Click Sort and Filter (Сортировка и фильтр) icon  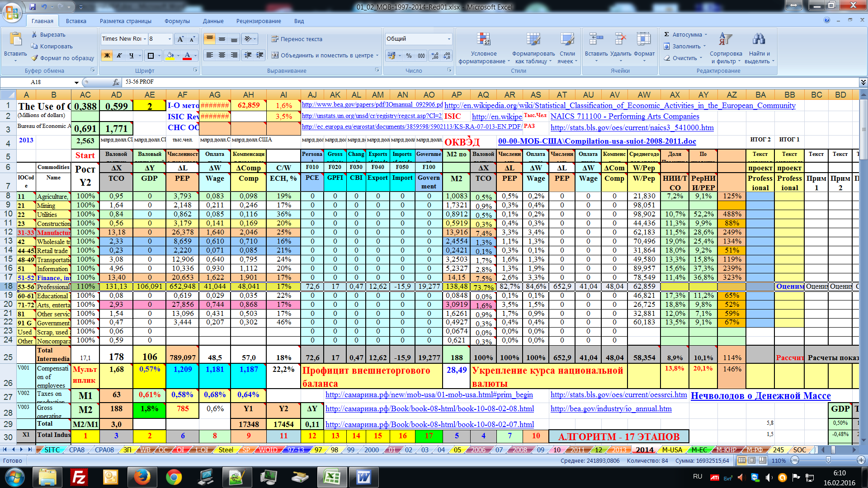pos(725,40)
